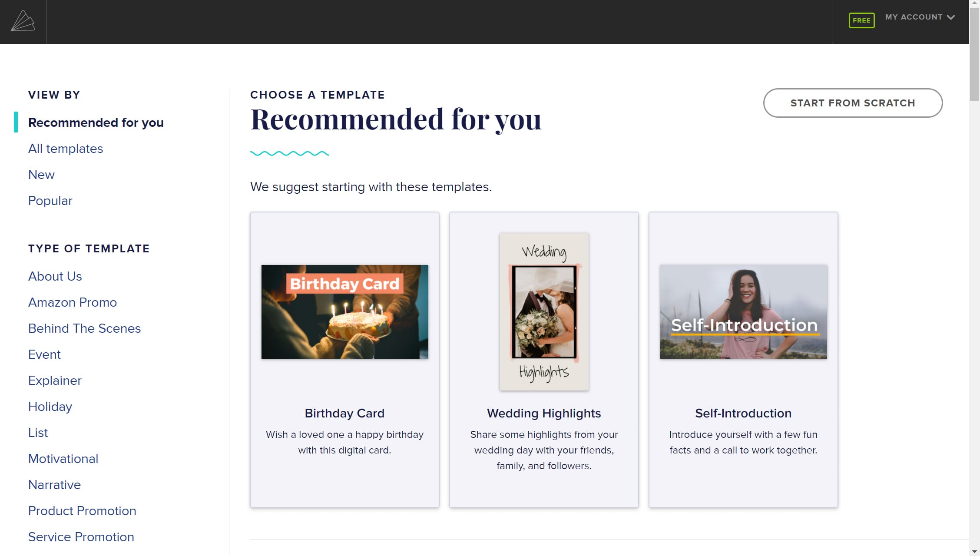Toggle to All templates view
Image resolution: width=980 pixels, height=556 pixels.
(65, 149)
